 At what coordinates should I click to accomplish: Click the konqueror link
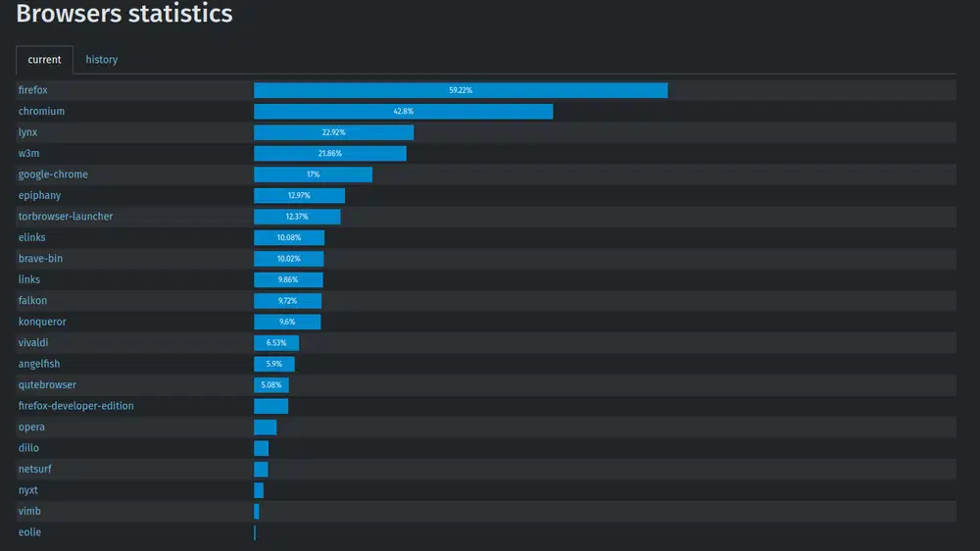coord(42,322)
